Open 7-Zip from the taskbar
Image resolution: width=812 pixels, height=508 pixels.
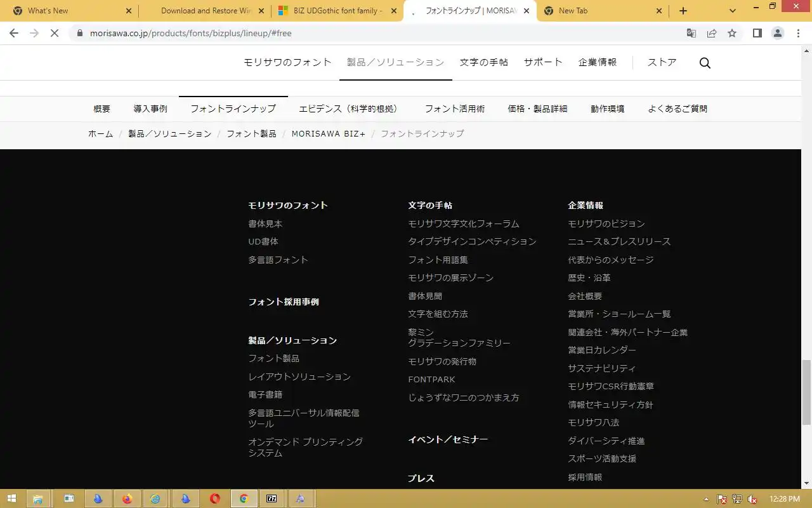pyautogui.click(x=272, y=499)
